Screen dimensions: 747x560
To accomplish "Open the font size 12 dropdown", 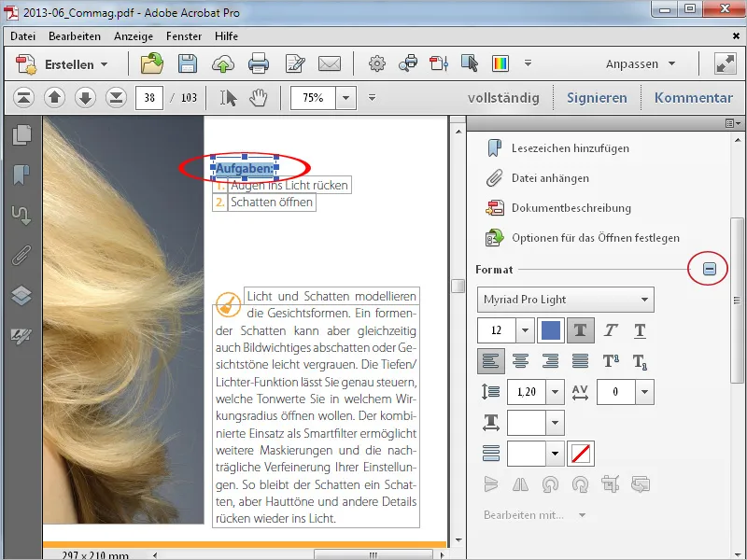I will pos(525,330).
